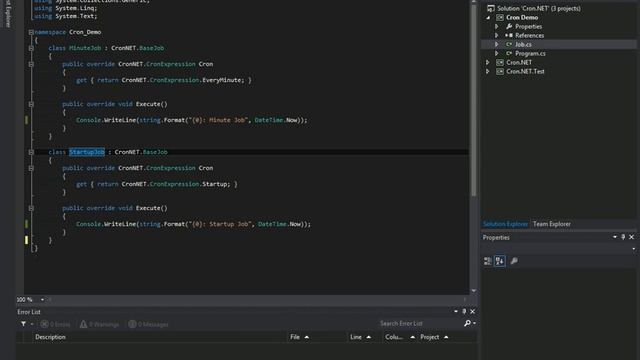Click the Cron.NET project icon

click(x=500, y=62)
